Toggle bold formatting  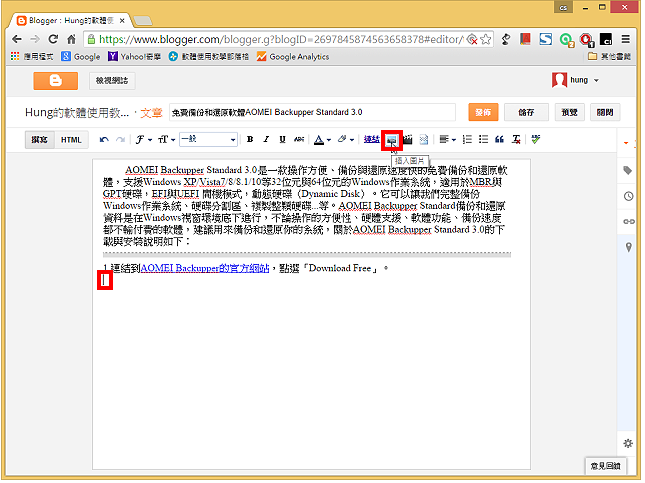click(250, 139)
